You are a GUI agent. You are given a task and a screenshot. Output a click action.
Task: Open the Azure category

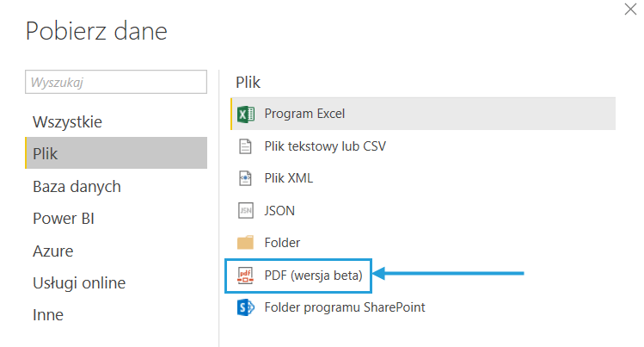52,251
